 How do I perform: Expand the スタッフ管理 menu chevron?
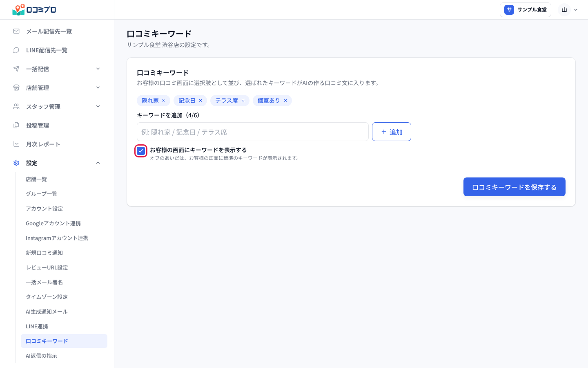click(98, 106)
